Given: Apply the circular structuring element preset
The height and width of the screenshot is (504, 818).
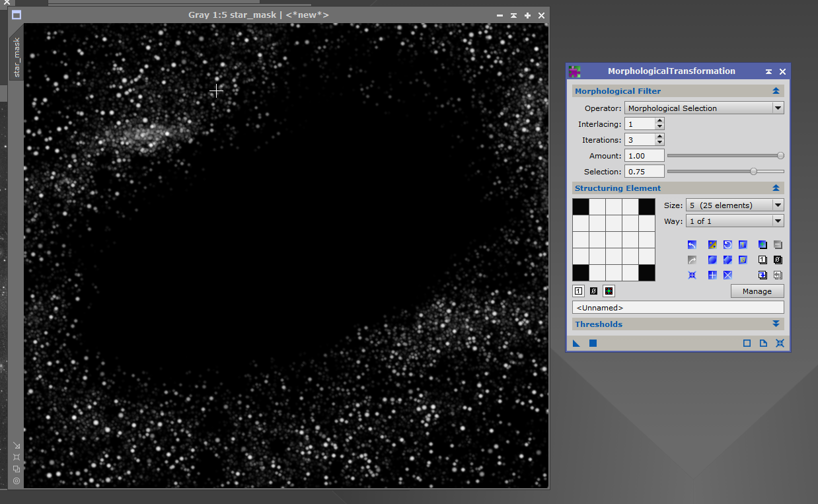Looking at the screenshot, I should tap(712, 260).
